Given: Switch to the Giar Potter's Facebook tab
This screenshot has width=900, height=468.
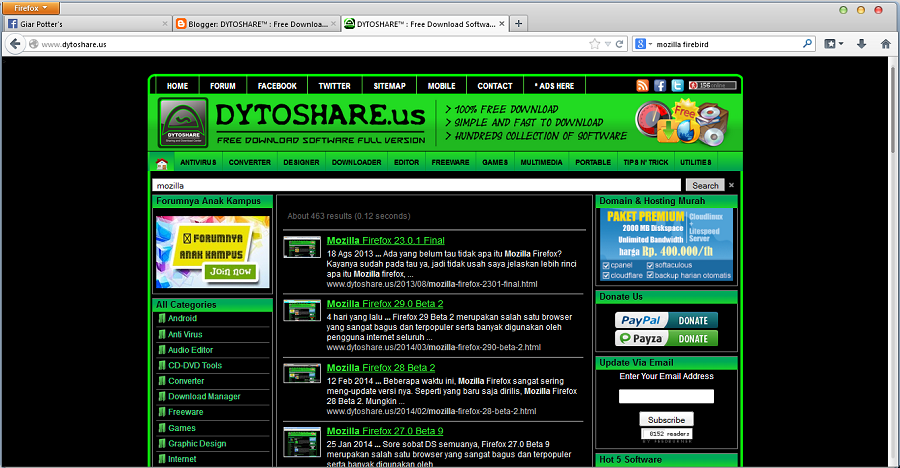Looking at the screenshot, I should pos(88,24).
